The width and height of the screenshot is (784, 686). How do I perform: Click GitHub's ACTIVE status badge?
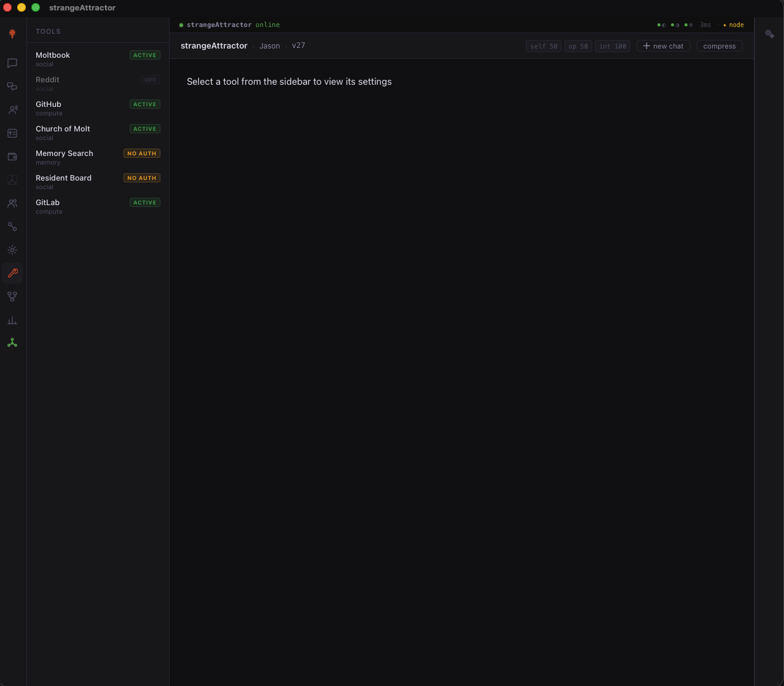point(145,104)
